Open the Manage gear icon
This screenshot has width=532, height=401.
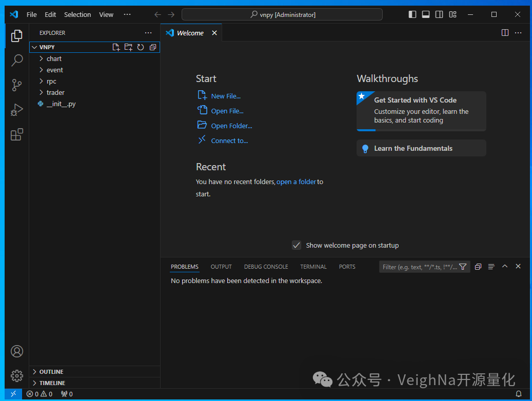point(17,375)
